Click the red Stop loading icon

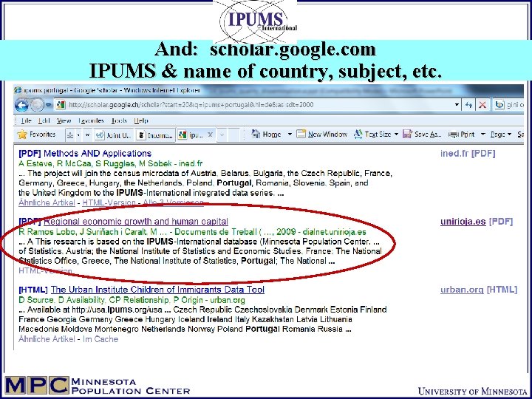482,105
